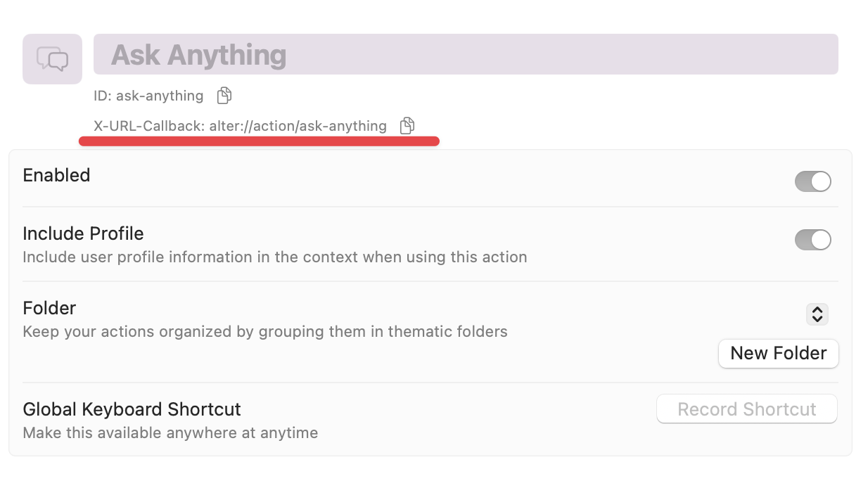868x488 pixels.
Task: Click the Record Shortcut button
Action: click(x=746, y=409)
